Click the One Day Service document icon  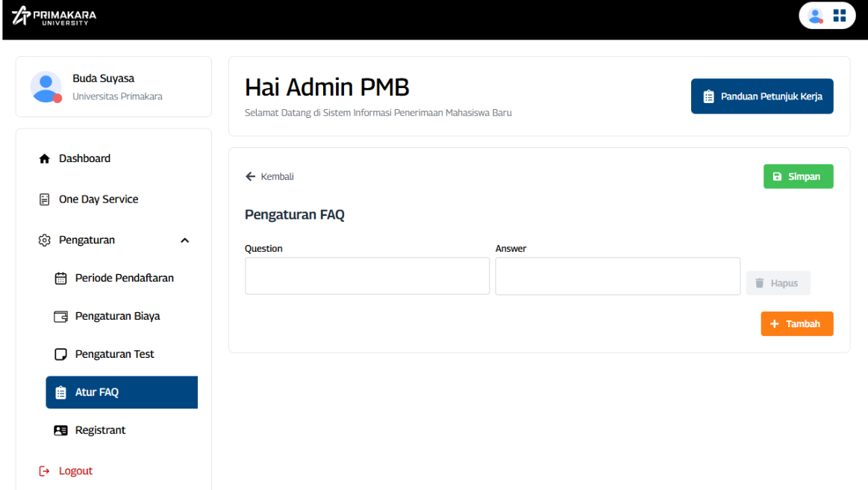[45, 199]
